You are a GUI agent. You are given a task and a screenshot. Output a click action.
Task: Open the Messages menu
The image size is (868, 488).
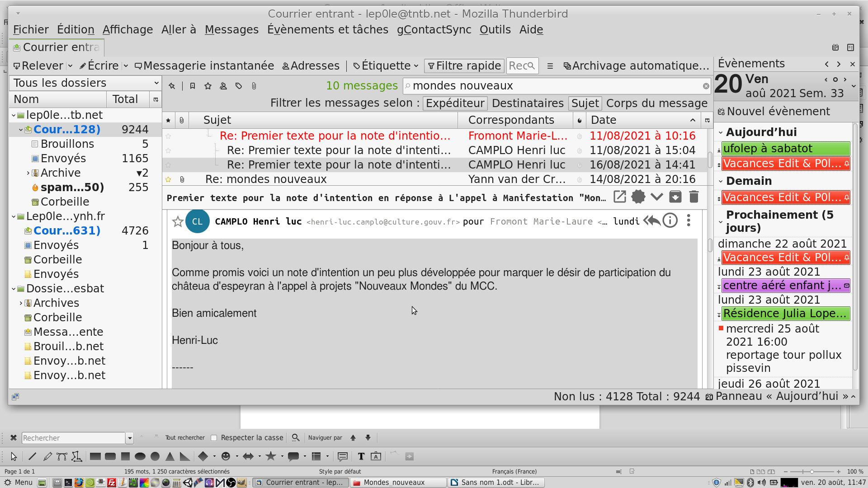pyautogui.click(x=231, y=30)
